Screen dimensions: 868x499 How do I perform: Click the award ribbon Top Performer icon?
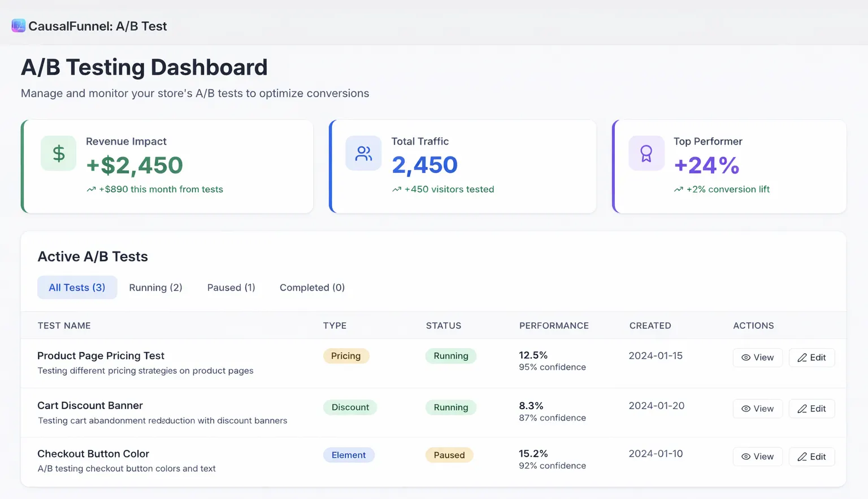[646, 153]
